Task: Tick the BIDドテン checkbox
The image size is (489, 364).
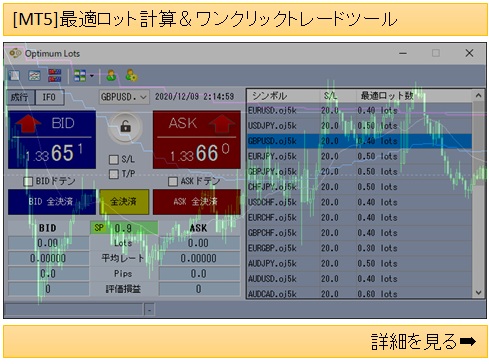Action: click(28, 182)
